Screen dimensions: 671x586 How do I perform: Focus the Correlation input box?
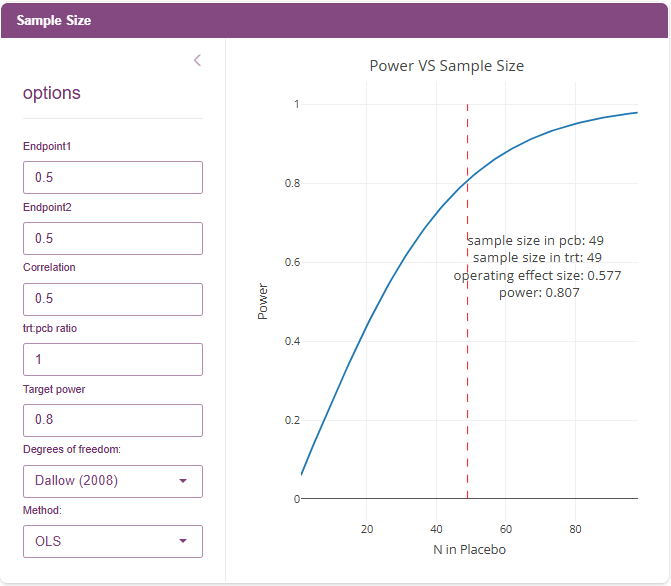pyautogui.click(x=113, y=299)
